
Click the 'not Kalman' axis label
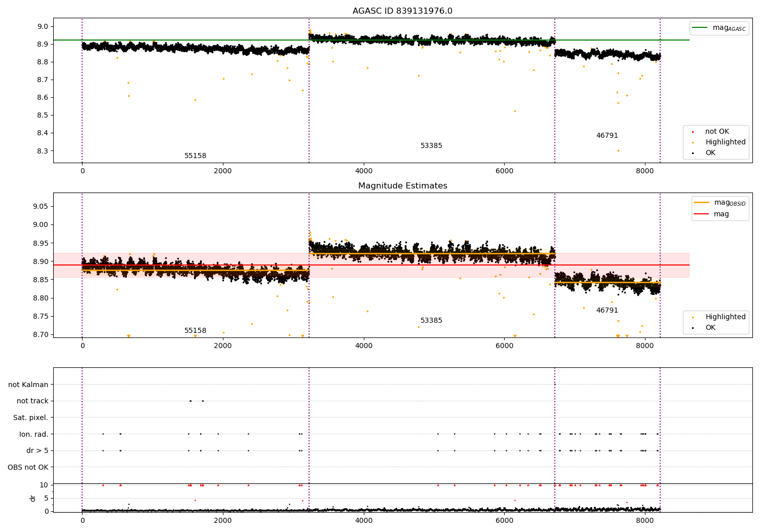pos(28,385)
